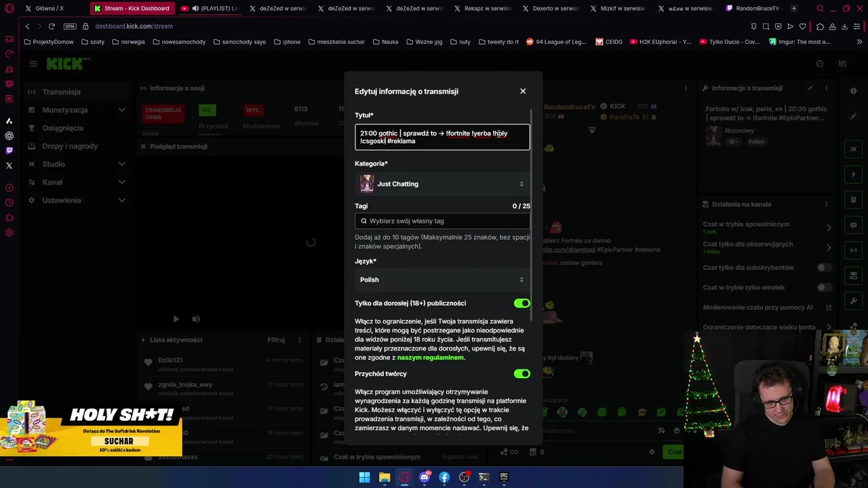This screenshot has width=868, height=488.
Task: Open a new browser tab
Action: pos(794,9)
